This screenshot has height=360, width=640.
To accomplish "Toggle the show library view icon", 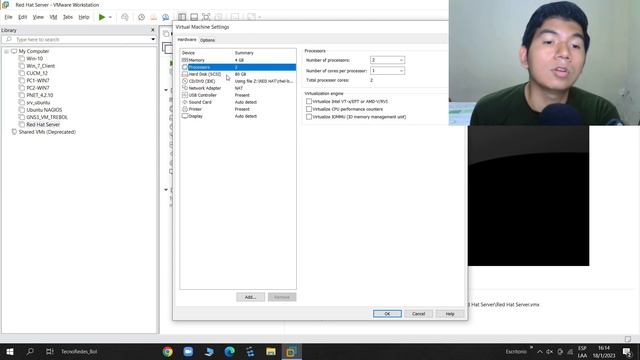I will click(x=182, y=17).
